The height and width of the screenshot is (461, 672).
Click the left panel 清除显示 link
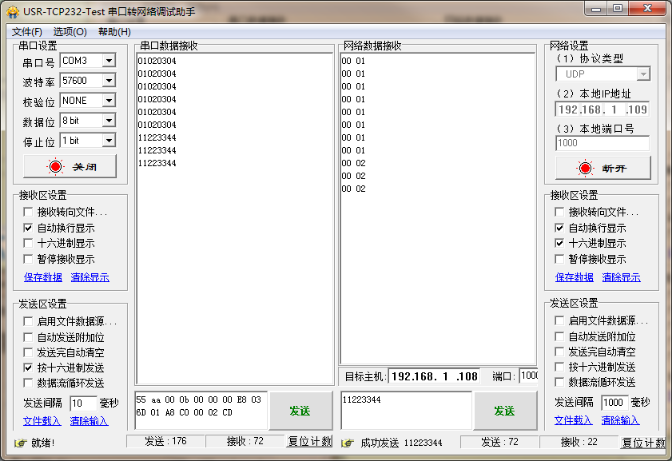coord(90,277)
